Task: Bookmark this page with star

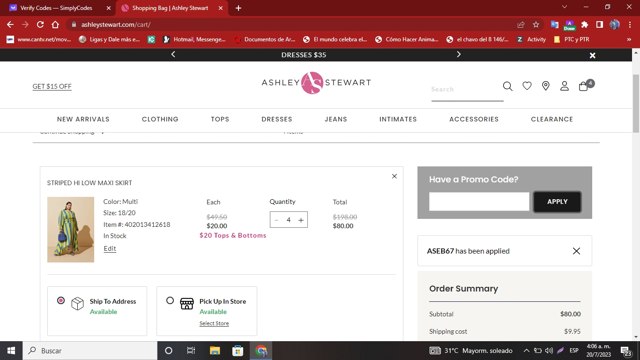Action: coord(536,24)
